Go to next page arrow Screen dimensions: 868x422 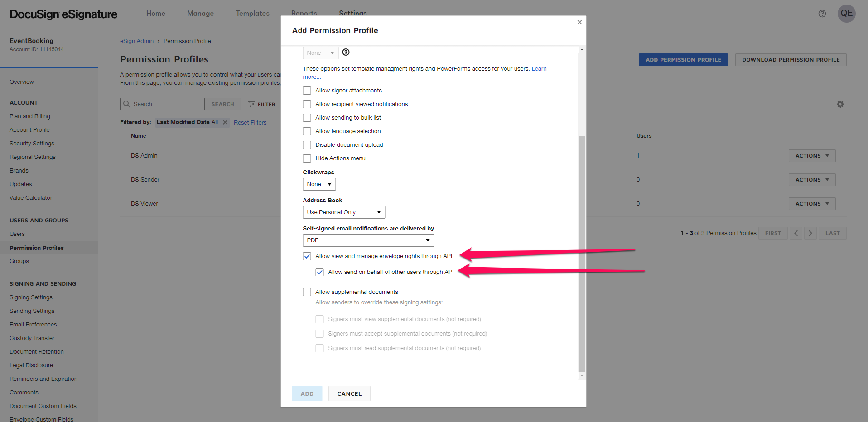pyautogui.click(x=810, y=233)
